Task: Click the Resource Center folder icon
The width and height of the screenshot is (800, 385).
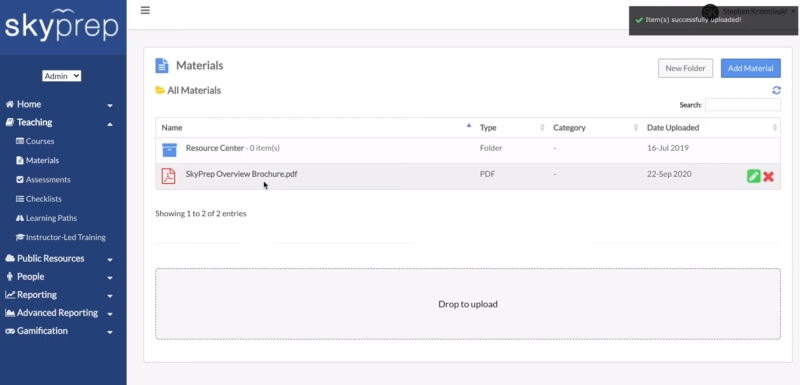Action: click(169, 149)
